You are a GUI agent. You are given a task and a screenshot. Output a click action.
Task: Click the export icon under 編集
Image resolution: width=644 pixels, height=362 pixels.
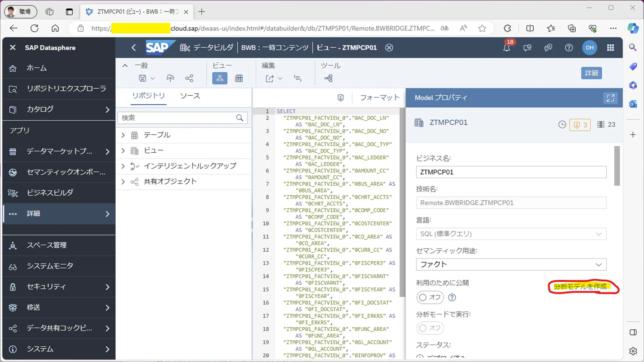point(270,78)
